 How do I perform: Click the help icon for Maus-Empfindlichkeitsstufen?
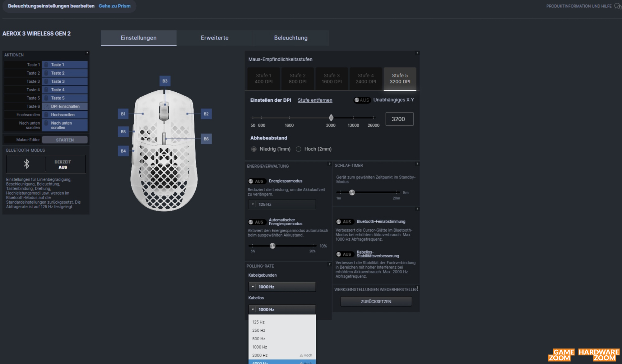coord(417,53)
